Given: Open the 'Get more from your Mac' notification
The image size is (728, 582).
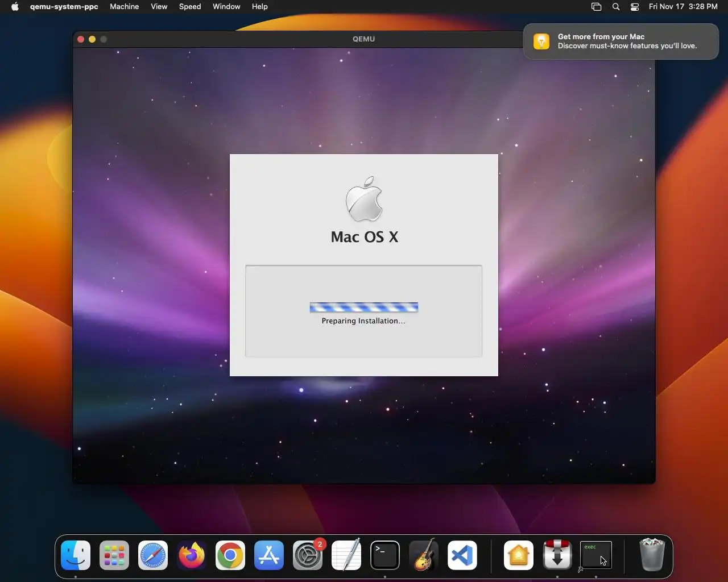Looking at the screenshot, I should (x=621, y=41).
